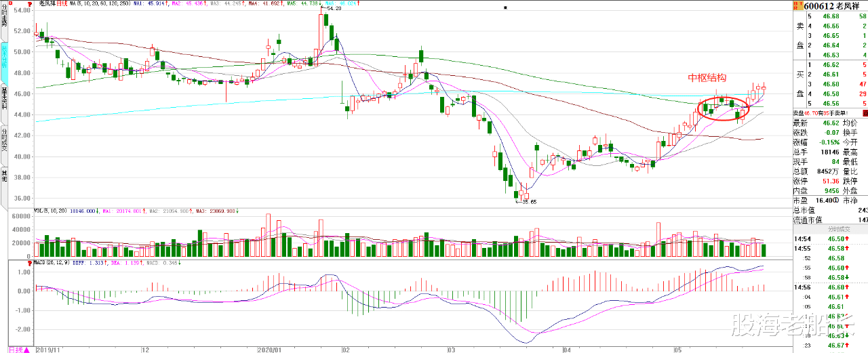Open the 日线 period selector arrow
The height and width of the screenshot is (353, 868).
point(26,350)
